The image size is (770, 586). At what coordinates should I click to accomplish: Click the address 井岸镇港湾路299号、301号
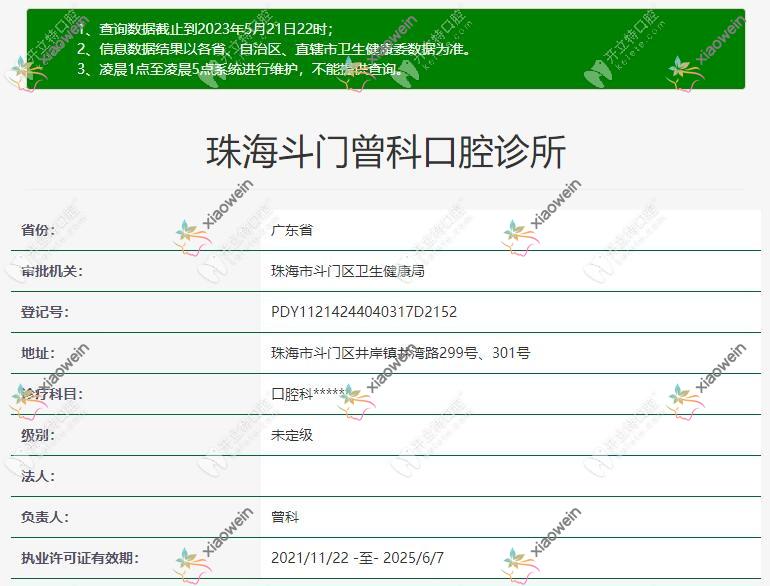point(400,353)
